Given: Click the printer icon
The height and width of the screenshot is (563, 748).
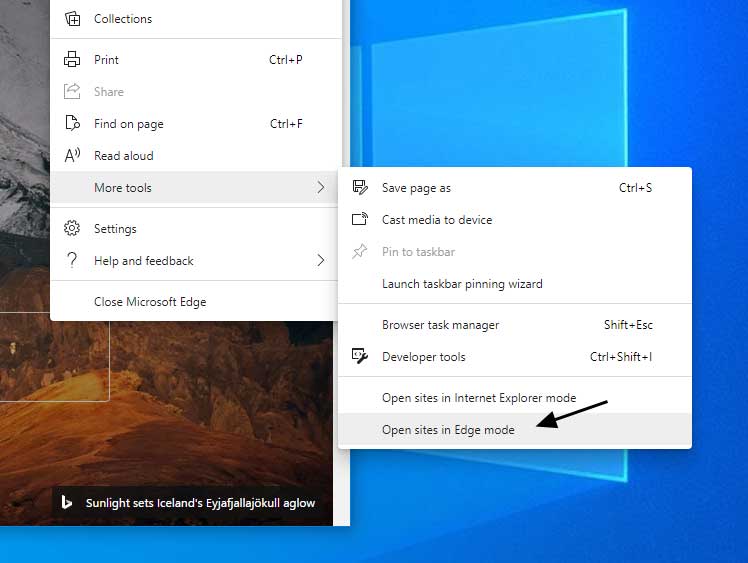Looking at the screenshot, I should [72, 59].
